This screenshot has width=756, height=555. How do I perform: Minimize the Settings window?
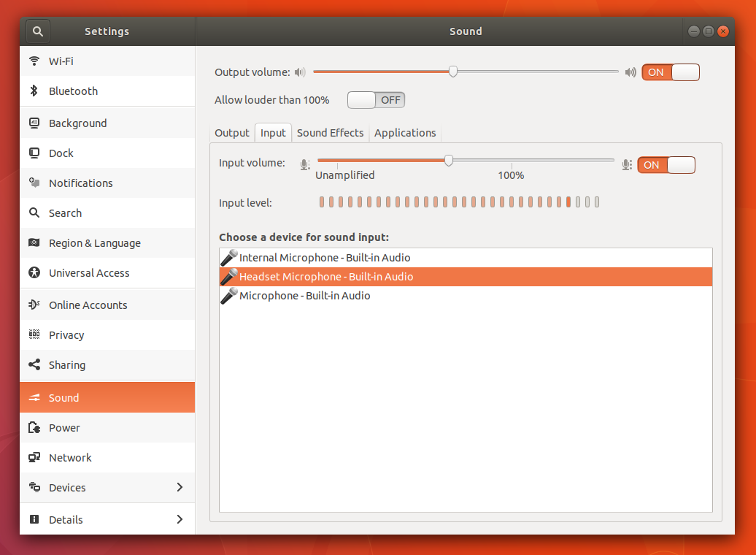click(694, 31)
